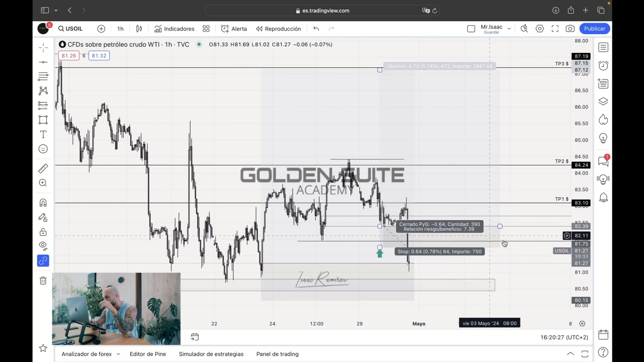Enter fullscreen chart mode
Image resolution: width=644 pixels, height=362 pixels.
555,28
